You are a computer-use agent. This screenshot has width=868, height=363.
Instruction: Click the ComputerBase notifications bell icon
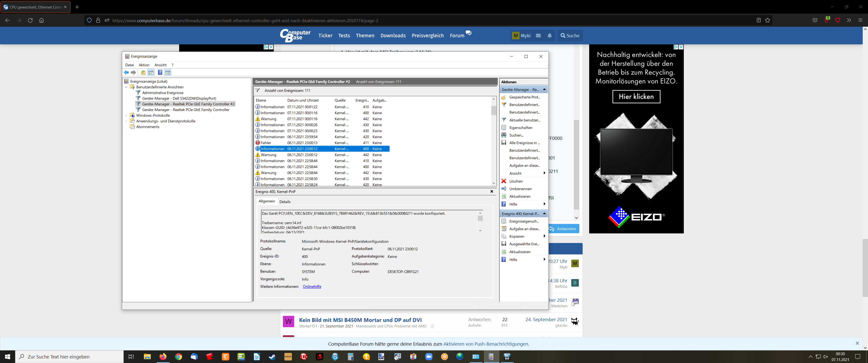coord(550,35)
